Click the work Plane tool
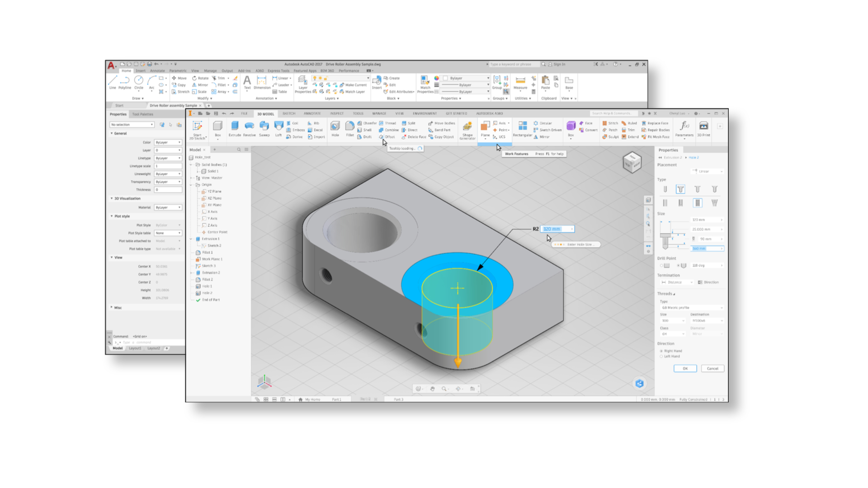The image size is (868, 488). [x=485, y=129]
